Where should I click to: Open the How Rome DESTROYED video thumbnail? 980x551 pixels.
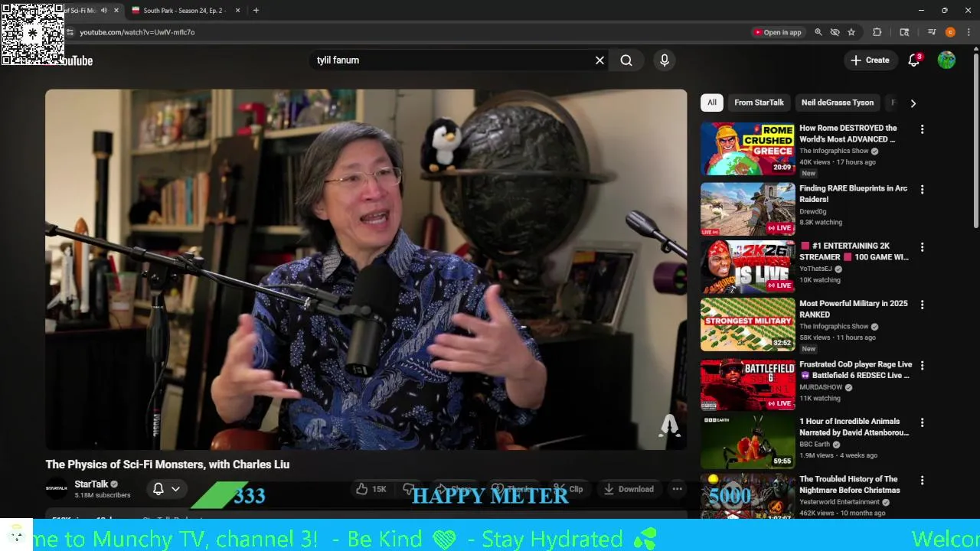(x=747, y=148)
